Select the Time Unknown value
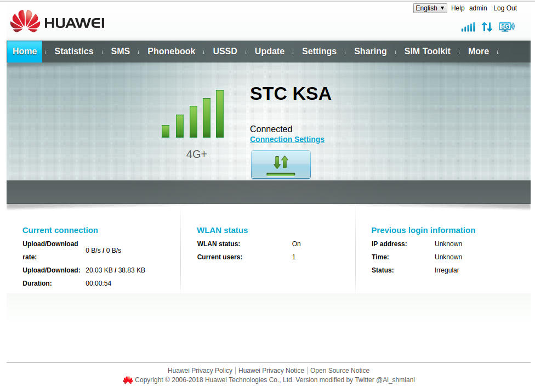This screenshot has height=392, width=535. [448, 257]
